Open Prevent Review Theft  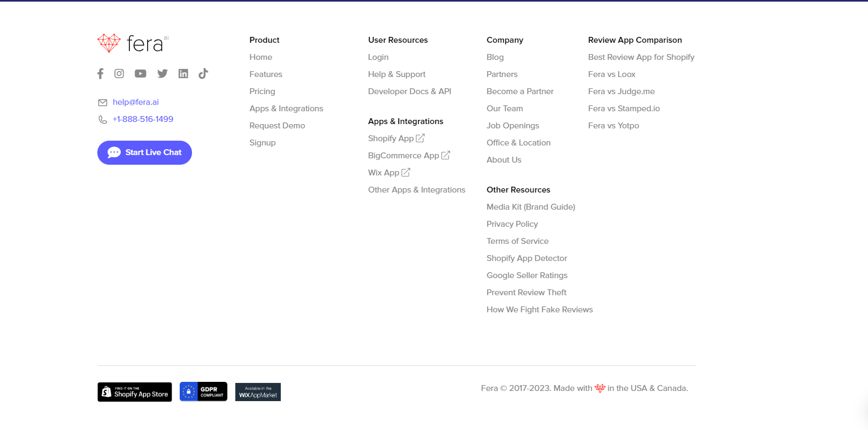[526, 293]
